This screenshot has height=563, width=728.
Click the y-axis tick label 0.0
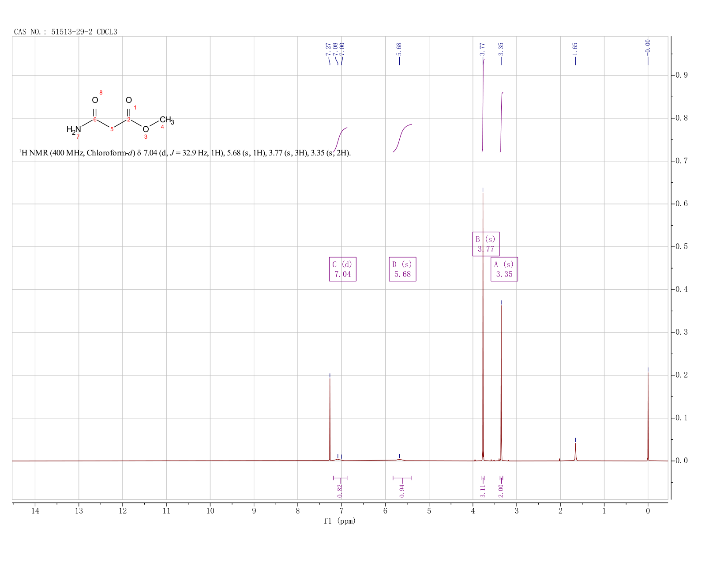click(681, 461)
